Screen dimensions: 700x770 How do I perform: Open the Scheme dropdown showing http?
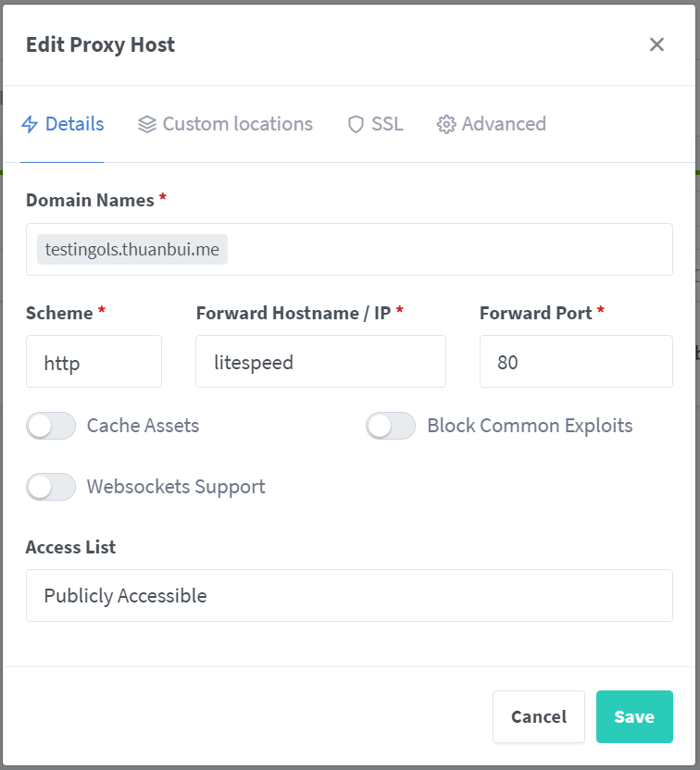pyautogui.click(x=94, y=362)
